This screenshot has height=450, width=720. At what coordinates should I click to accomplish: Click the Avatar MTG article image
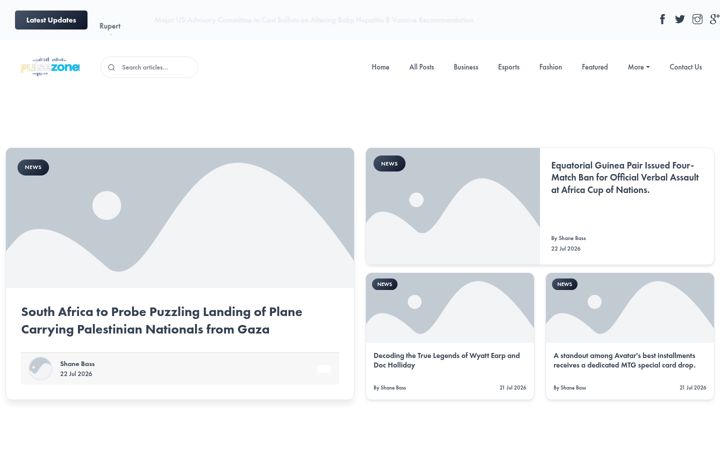(630, 308)
